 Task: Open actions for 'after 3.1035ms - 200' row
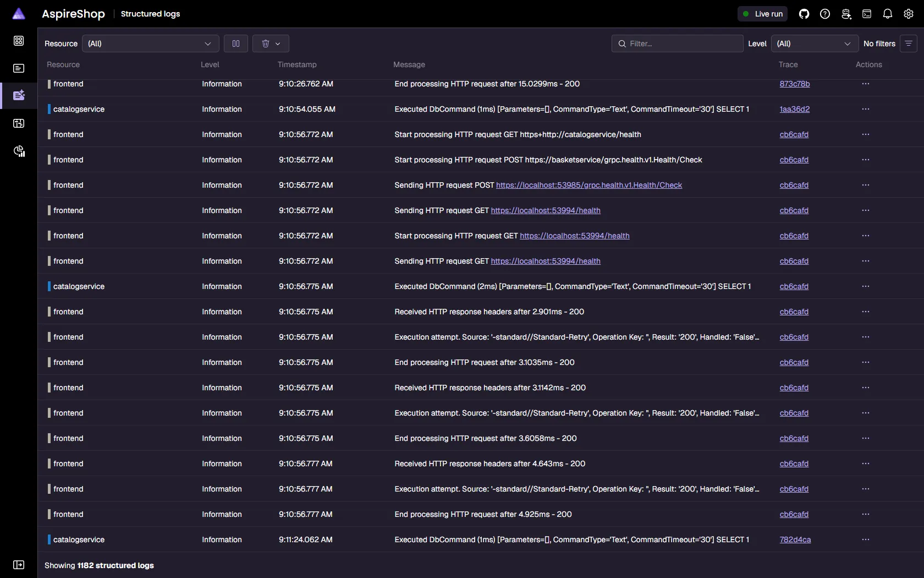(x=866, y=362)
